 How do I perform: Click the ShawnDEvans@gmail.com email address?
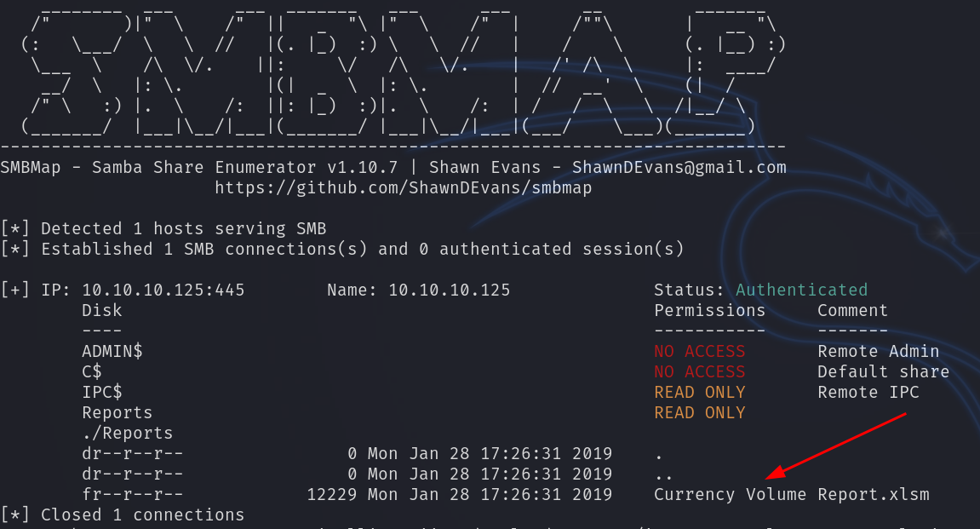point(679,167)
